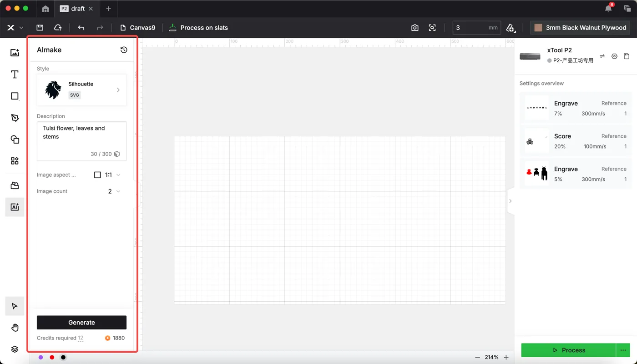Edit the 3 mm thickness field
This screenshot has height=364, width=637.
click(x=476, y=28)
